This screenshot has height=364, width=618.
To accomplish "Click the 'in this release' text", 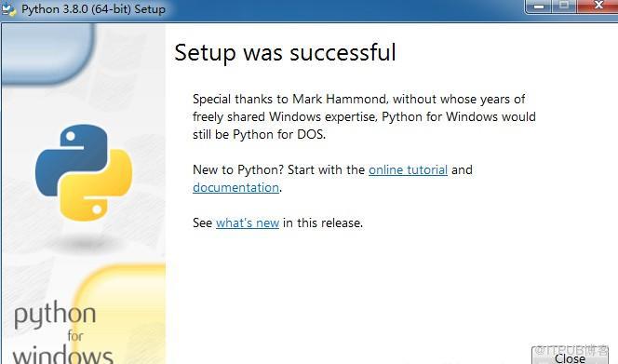I will click(323, 222).
